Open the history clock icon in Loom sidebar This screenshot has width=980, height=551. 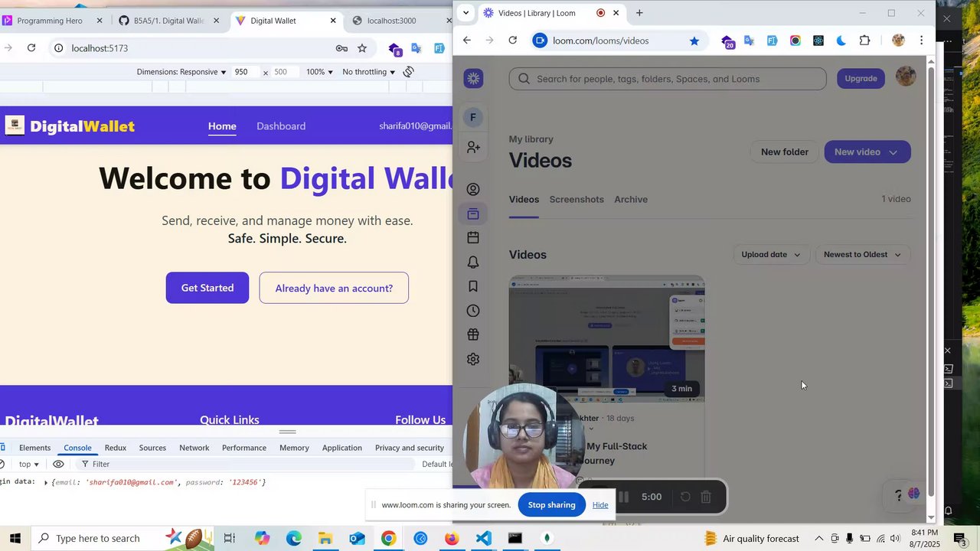(x=473, y=311)
